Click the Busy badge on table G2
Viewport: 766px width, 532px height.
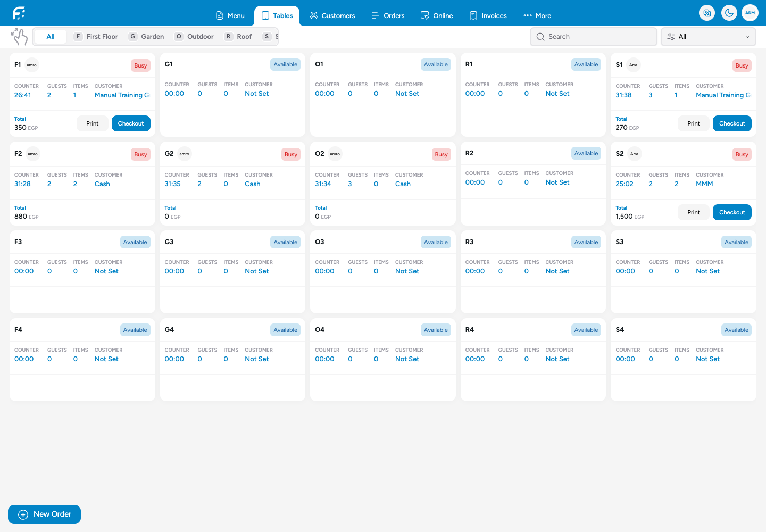coord(291,154)
